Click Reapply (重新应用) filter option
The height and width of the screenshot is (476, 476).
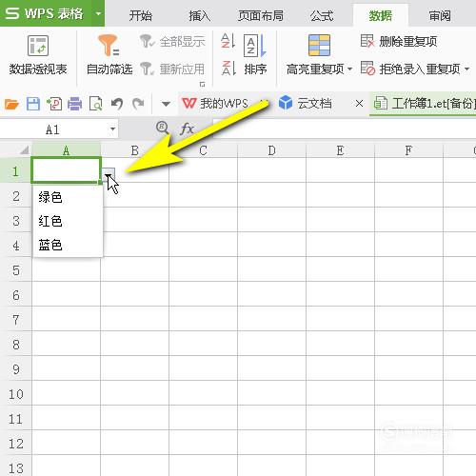click(x=172, y=69)
